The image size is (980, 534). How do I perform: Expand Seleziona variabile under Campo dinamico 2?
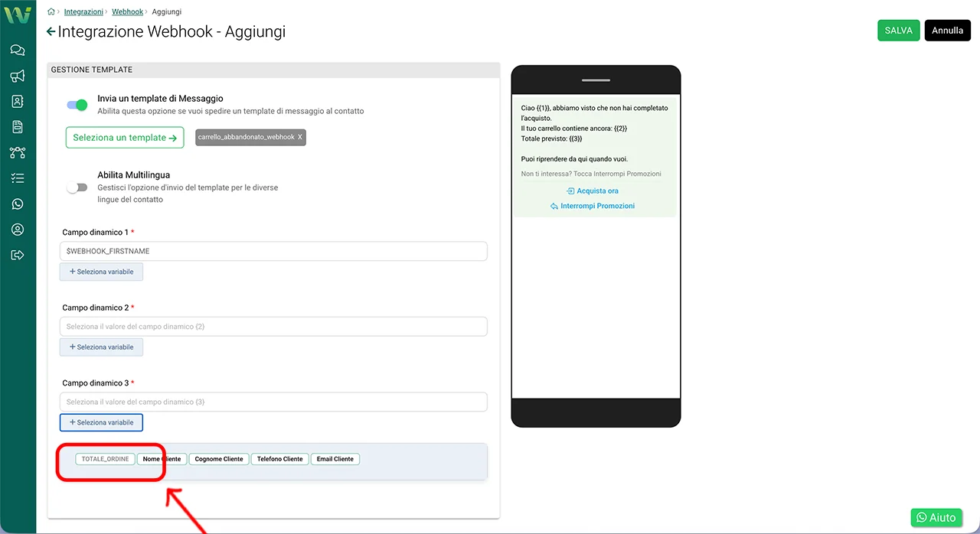(x=101, y=347)
